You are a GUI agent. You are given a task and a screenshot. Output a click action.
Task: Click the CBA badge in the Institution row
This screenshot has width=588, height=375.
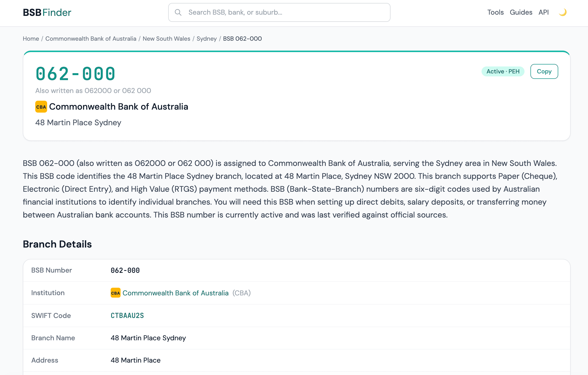tap(115, 293)
